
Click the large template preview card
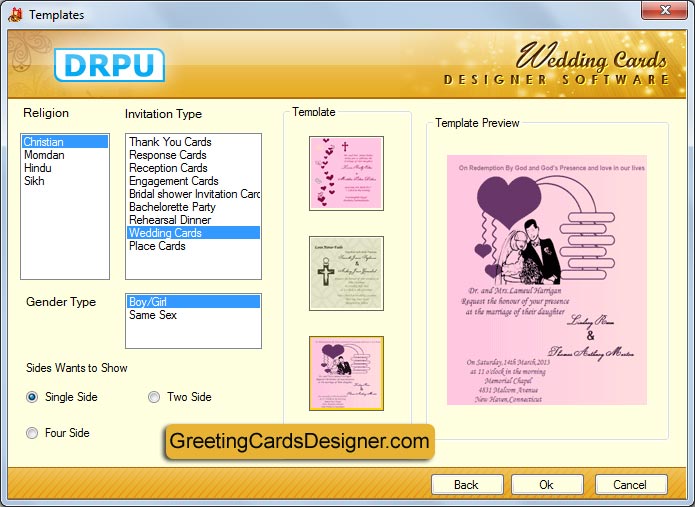point(547,280)
